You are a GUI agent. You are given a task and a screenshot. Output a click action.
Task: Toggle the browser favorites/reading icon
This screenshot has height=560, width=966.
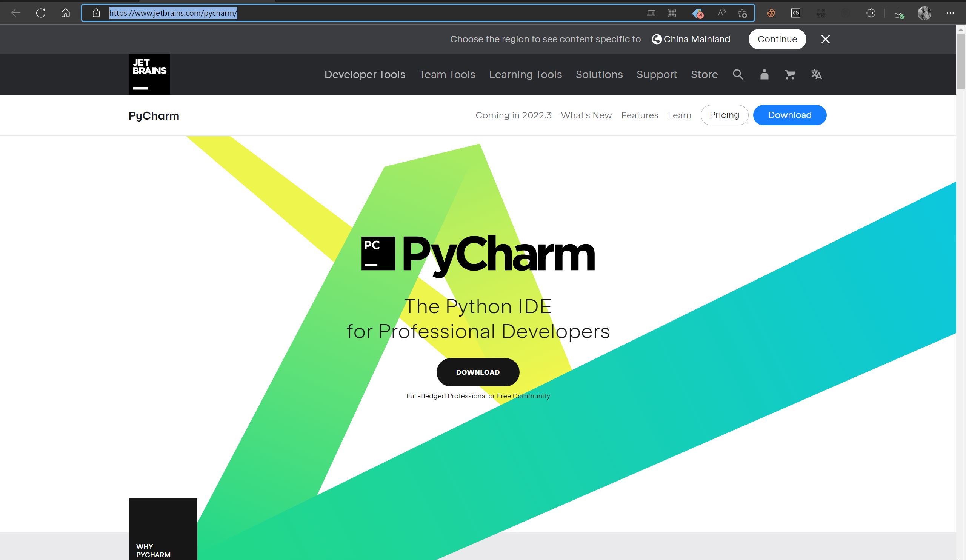click(742, 13)
